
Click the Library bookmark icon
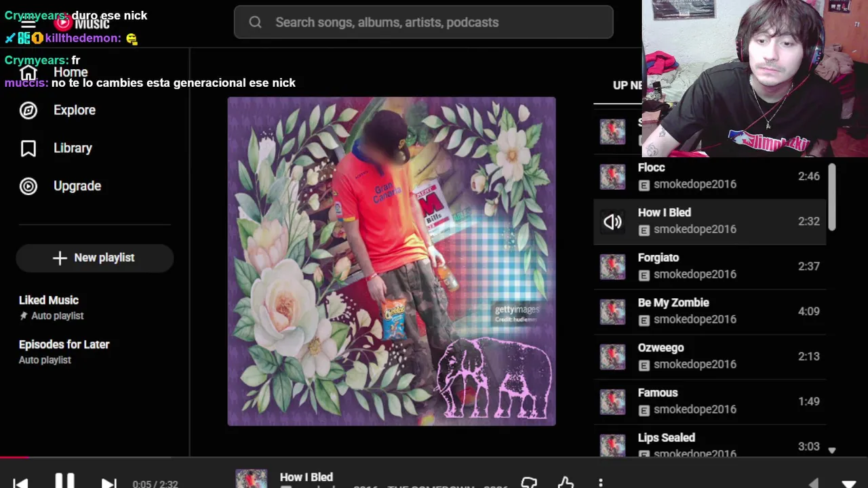point(28,148)
